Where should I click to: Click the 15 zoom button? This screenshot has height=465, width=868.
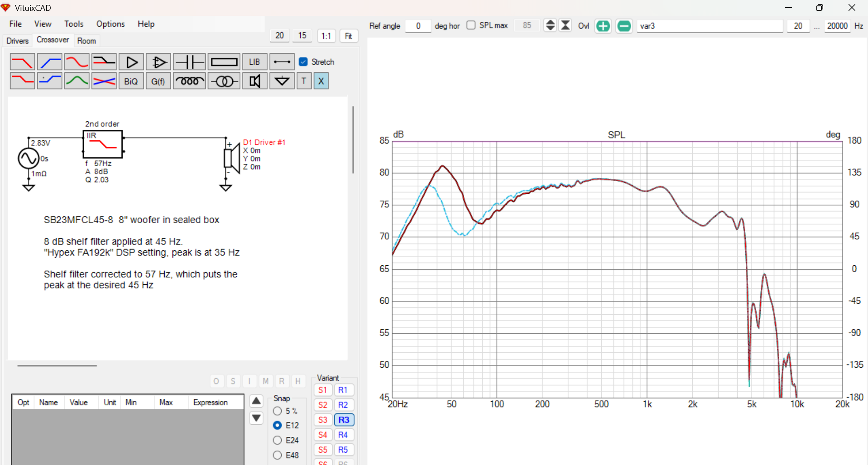tap(302, 36)
